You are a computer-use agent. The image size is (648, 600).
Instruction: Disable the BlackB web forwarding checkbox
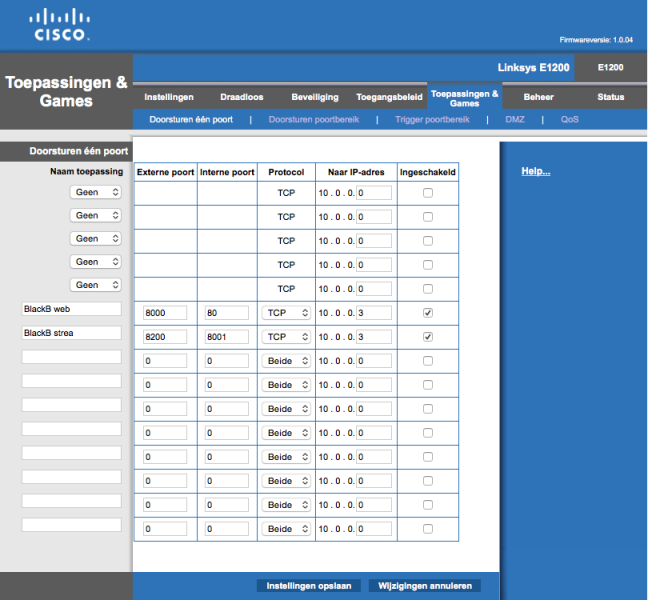428,313
